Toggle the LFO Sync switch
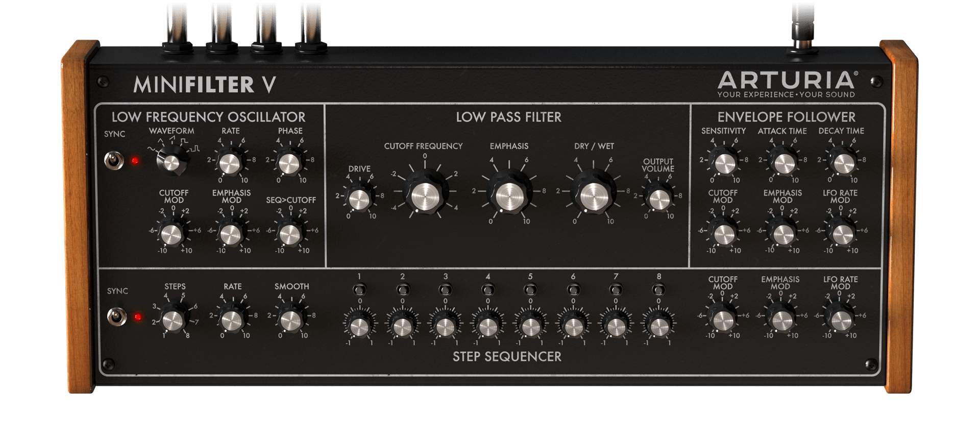Image resolution: width=980 pixels, height=441 pixels. [113, 161]
